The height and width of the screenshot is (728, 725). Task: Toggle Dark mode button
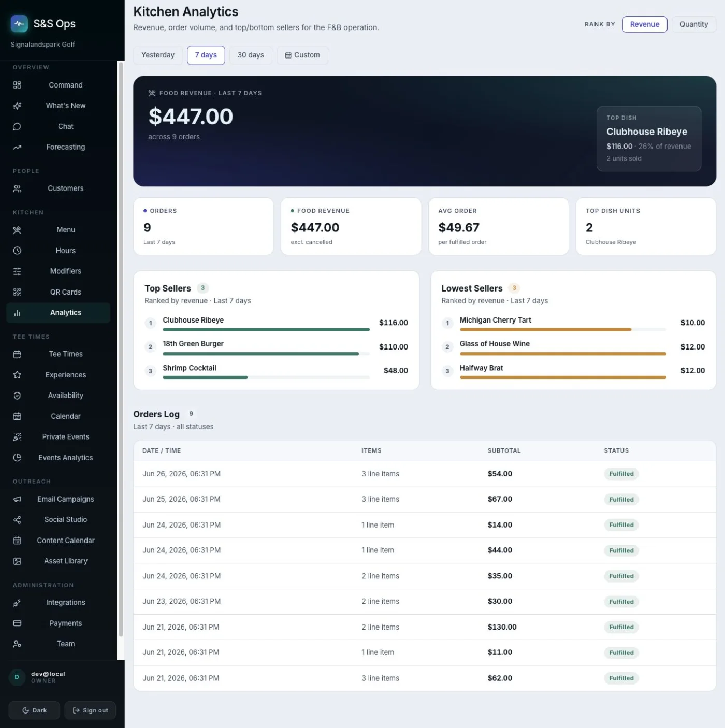point(34,710)
